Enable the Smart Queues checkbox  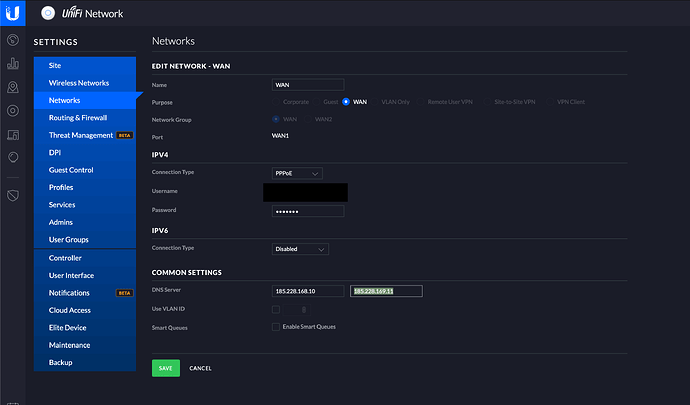click(x=276, y=327)
